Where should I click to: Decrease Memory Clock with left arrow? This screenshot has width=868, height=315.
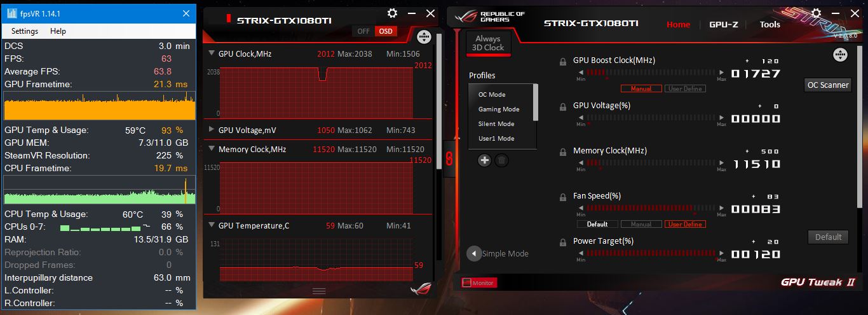(x=580, y=163)
